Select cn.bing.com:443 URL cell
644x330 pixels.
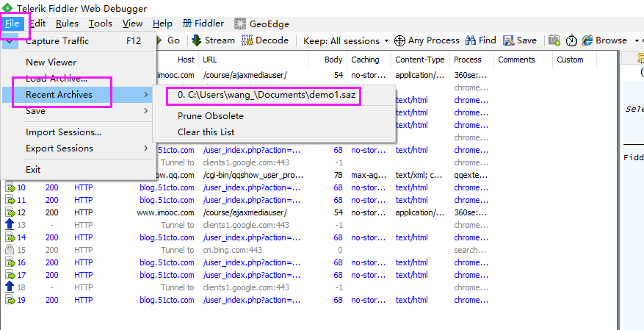click(x=233, y=250)
